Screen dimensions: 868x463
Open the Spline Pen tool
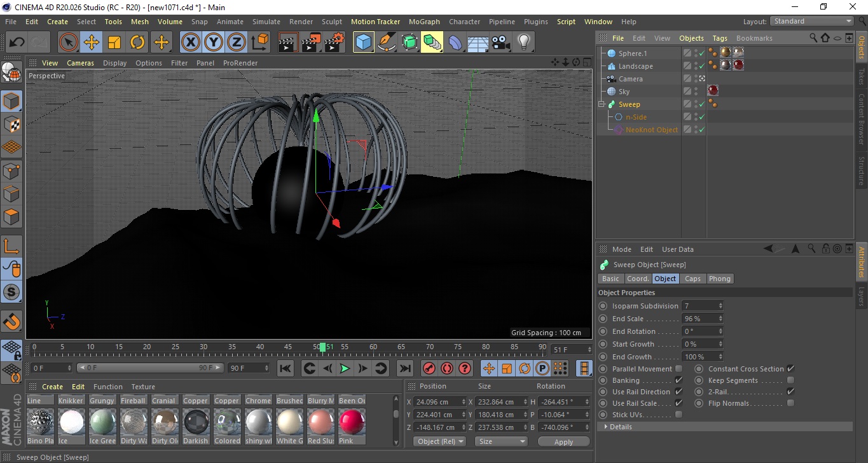(386, 43)
